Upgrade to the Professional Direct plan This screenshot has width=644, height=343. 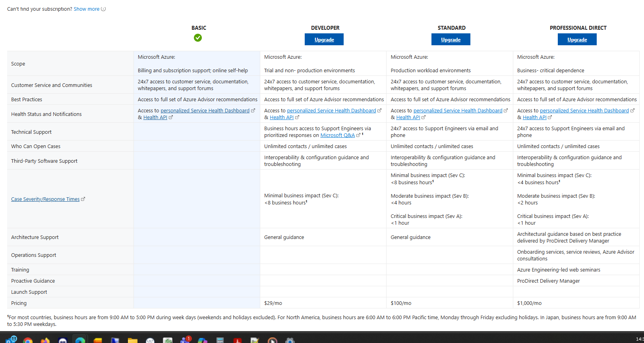tap(577, 39)
